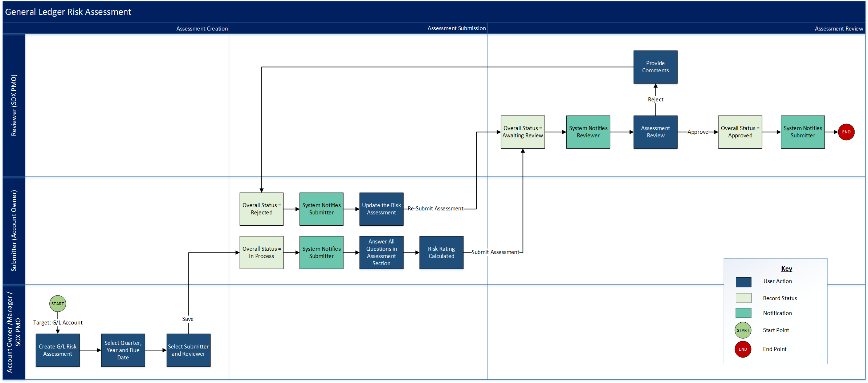The image size is (868, 383).
Task: Click the Assessment Review box
Action: pos(656,132)
